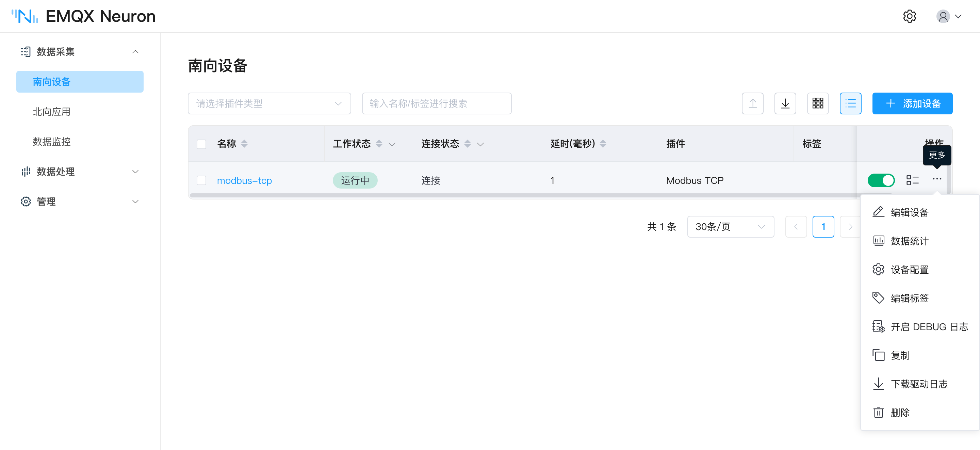Click the EMQX Neuron logo

click(x=83, y=16)
